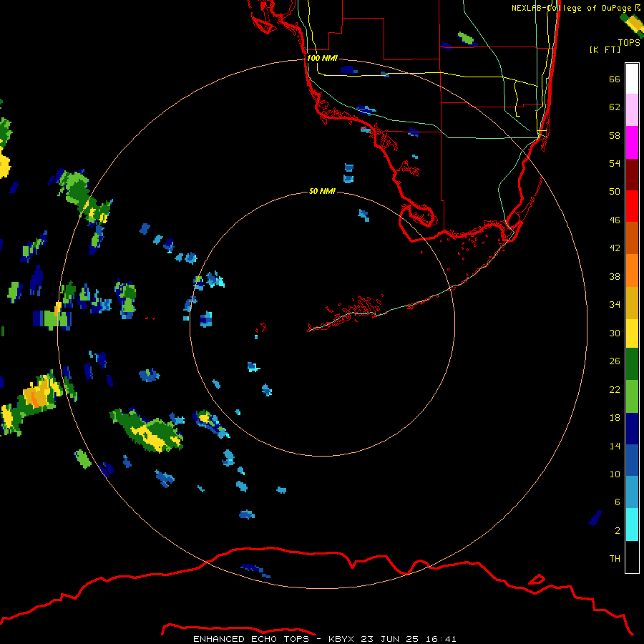Click the "38" legend value
The image size is (644, 644).
pos(615,276)
